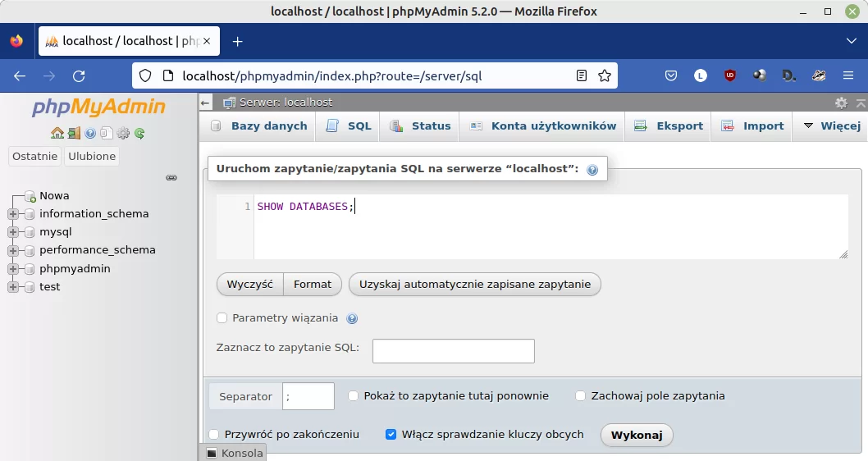Screen dimensions: 868x461
Task: Check Pokaż to zapytanie tutaj ponownie
Action: click(353, 396)
